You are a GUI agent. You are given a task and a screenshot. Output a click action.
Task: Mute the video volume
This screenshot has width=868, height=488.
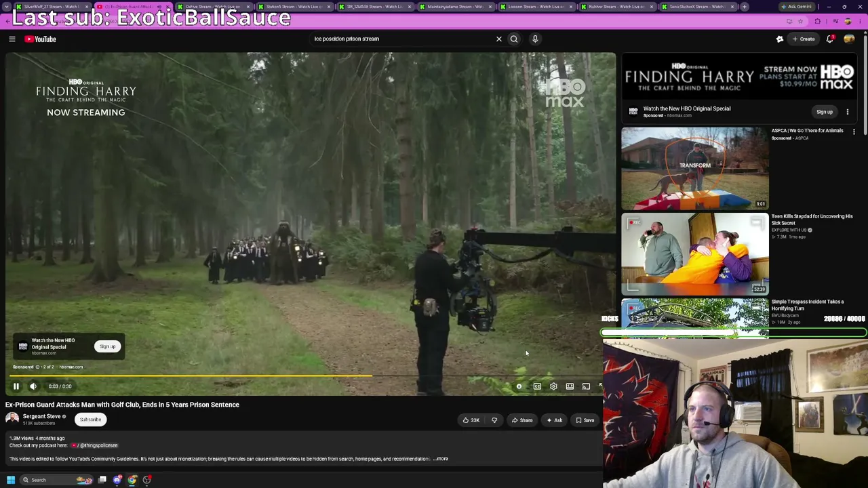coord(33,386)
